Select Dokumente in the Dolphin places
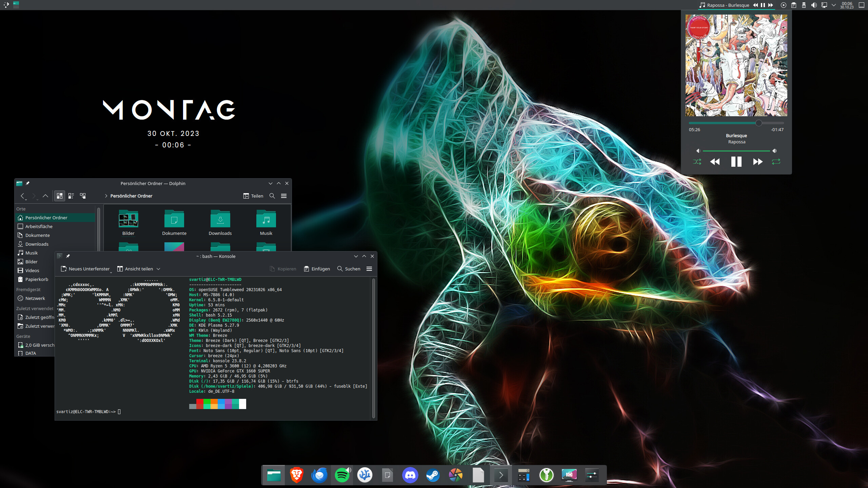 (x=37, y=235)
